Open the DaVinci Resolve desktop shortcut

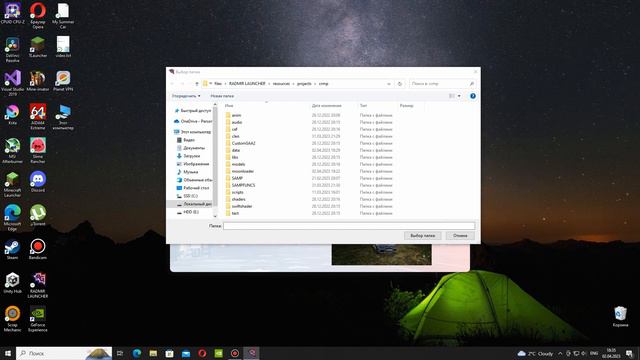point(12,49)
